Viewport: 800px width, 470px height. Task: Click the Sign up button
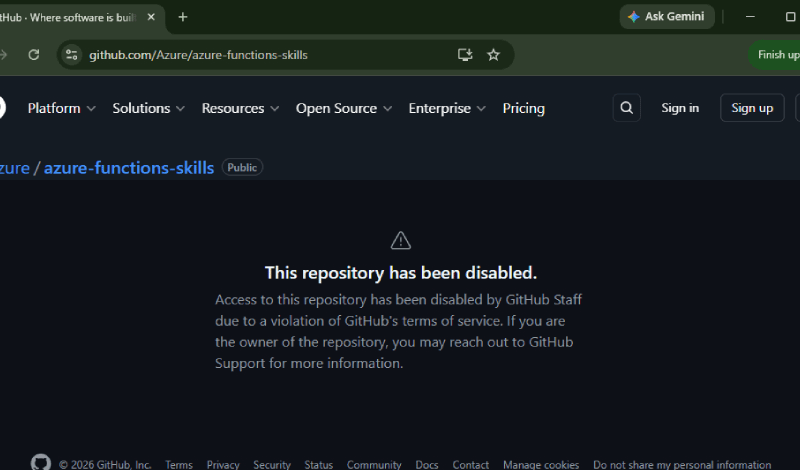(752, 108)
